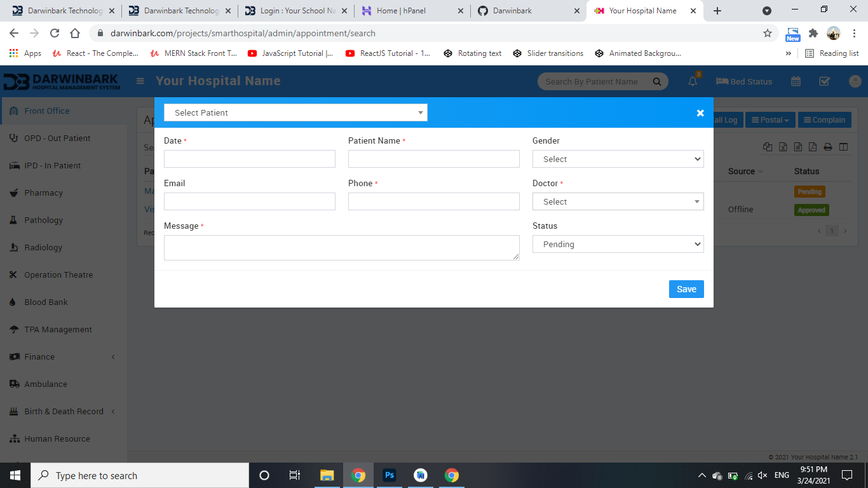Click the calendar icon in header
Image resolution: width=868 pixels, height=488 pixels.
(x=796, y=81)
